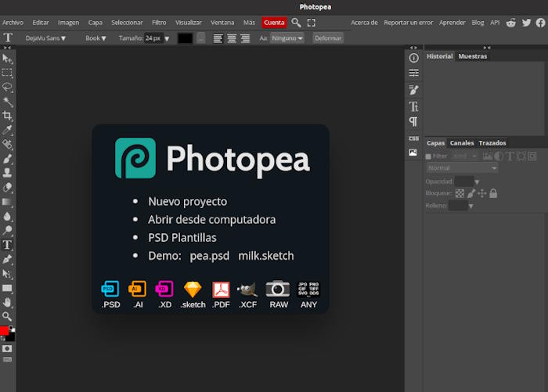Switch to the Muestras tab

point(473,56)
